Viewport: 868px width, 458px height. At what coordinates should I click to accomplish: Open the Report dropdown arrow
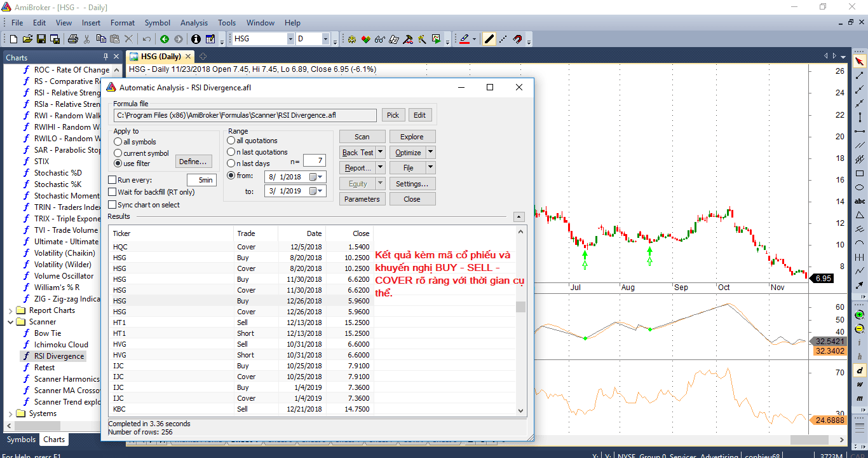point(381,168)
